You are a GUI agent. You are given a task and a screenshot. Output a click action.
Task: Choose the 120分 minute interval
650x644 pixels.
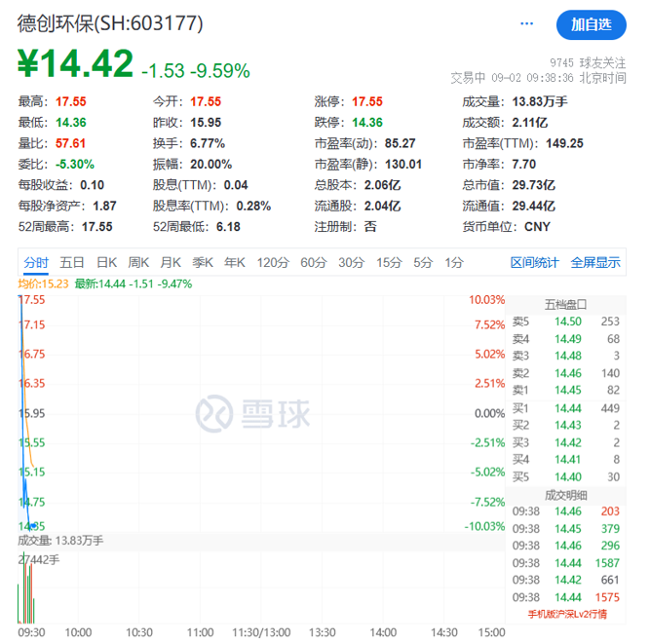click(x=273, y=262)
